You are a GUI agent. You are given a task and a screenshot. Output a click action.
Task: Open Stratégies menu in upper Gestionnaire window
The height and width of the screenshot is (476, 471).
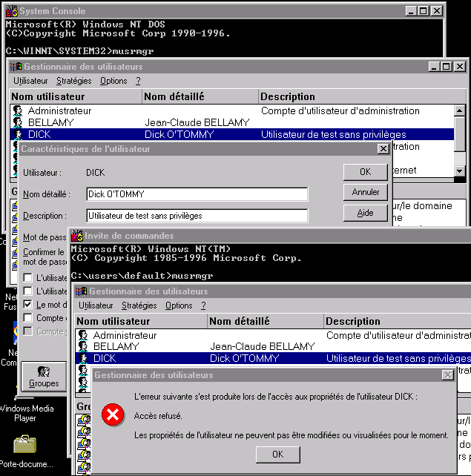pos(73,81)
